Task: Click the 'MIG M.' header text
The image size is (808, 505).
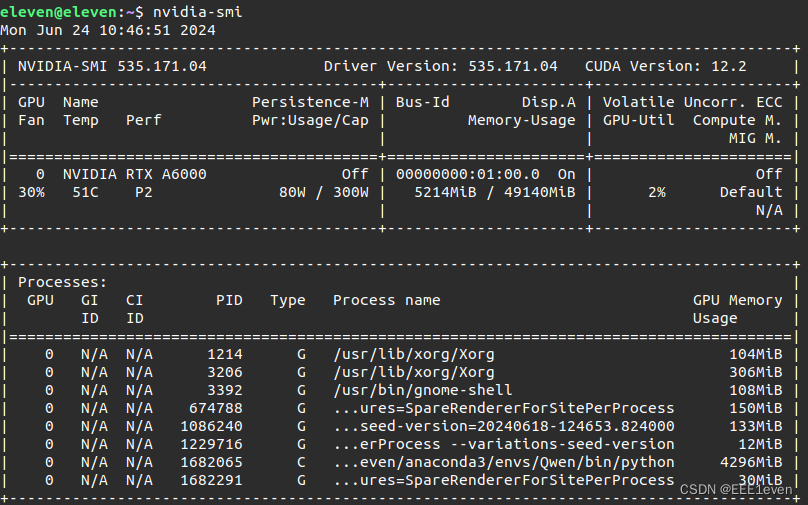Action: pos(755,138)
